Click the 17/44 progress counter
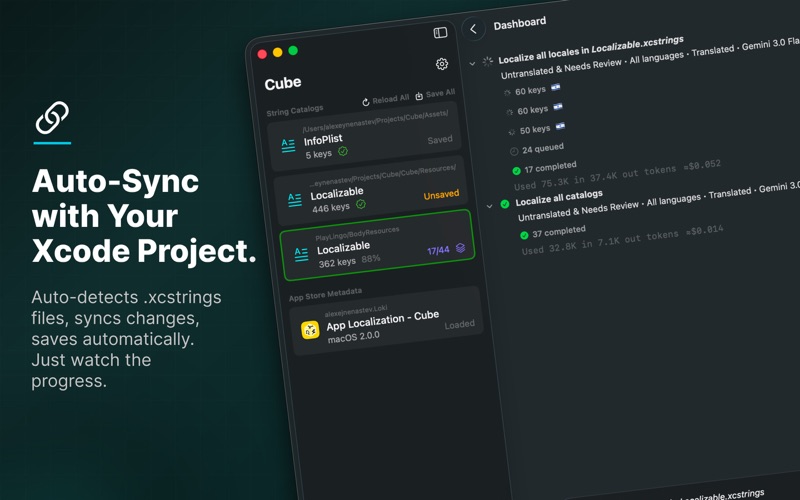The width and height of the screenshot is (800, 500). (x=438, y=251)
